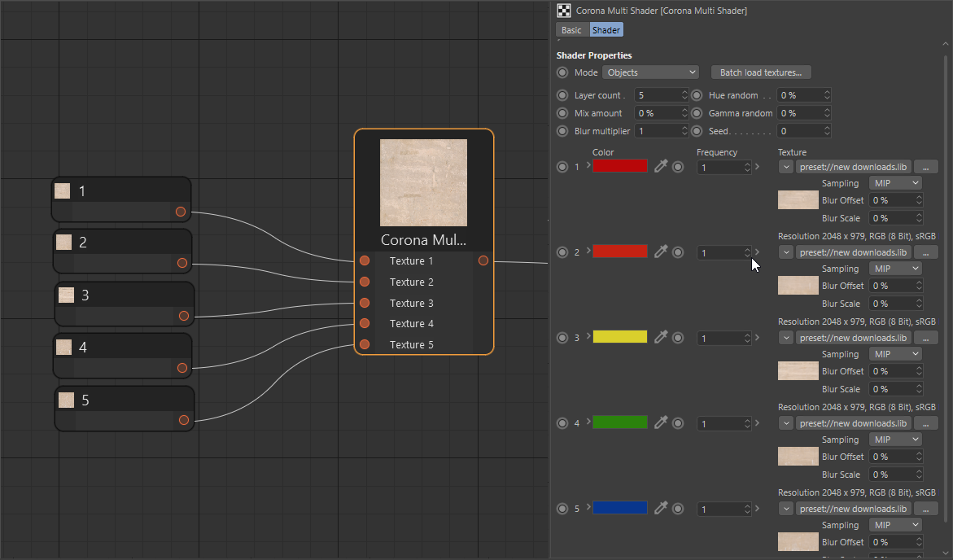Open layer 1 texture arrow dropdown
The height and width of the screenshot is (560, 953).
click(786, 167)
